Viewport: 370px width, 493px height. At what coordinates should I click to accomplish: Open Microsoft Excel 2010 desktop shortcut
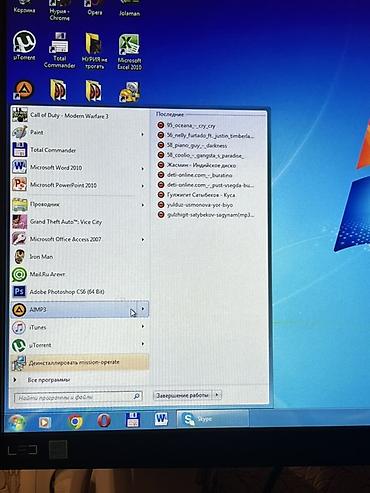[x=129, y=52]
